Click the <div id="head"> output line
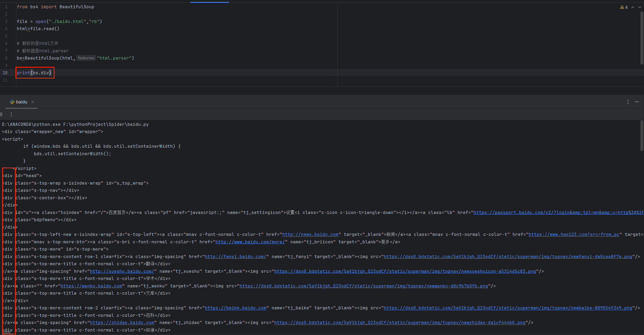 pyautogui.click(x=22, y=176)
